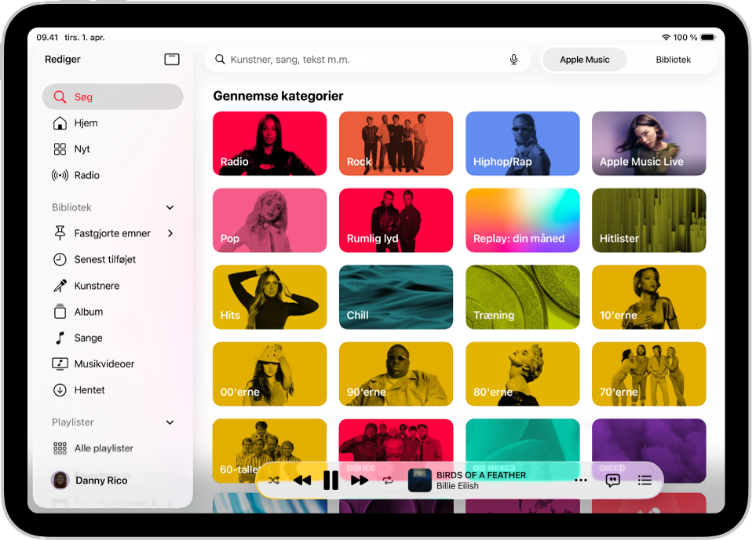
Task: Click the sidebar toggle icon beside Rediger
Action: (x=172, y=60)
